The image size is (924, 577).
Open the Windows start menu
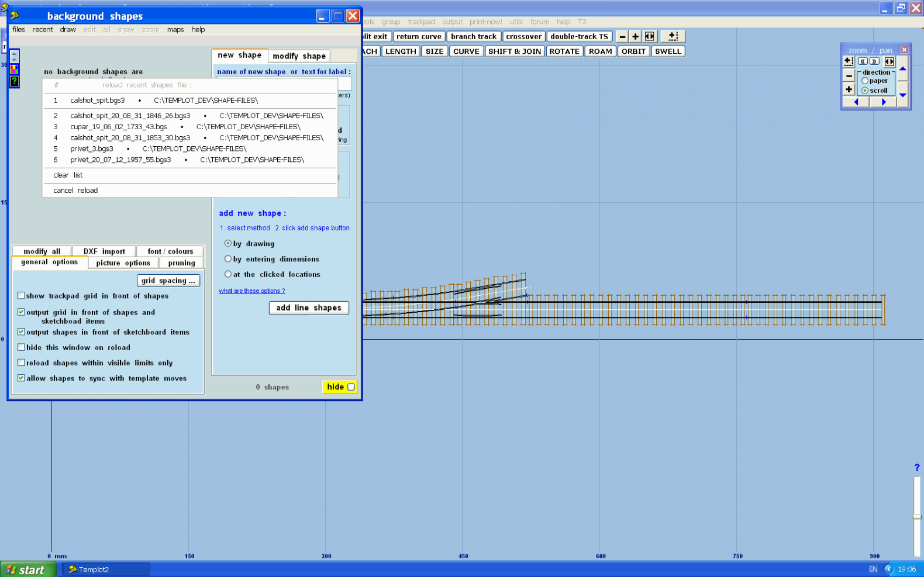(27, 569)
